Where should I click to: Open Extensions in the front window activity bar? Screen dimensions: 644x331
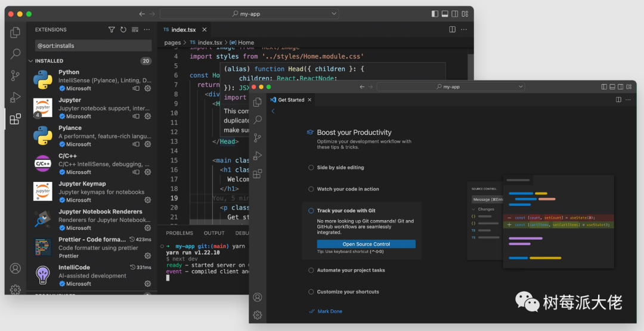pos(258,174)
